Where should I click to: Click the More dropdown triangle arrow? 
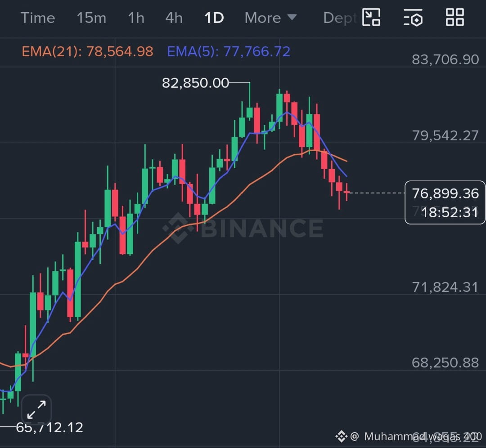[292, 17]
